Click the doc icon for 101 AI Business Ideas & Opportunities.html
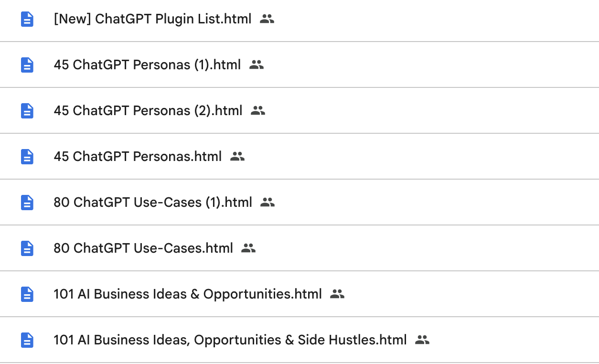Image resolution: width=599 pixels, height=364 pixels. [x=27, y=294]
